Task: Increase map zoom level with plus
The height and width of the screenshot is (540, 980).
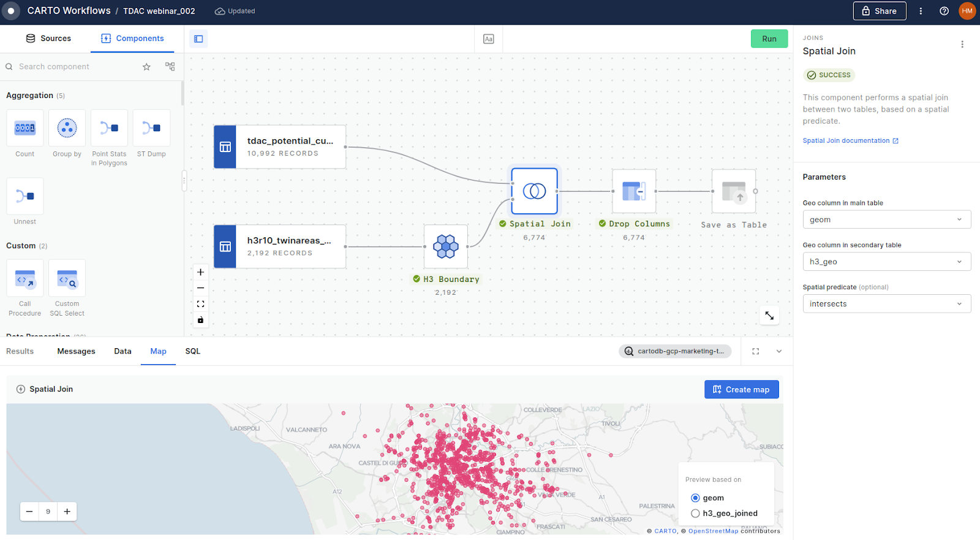Action: [x=67, y=512]
